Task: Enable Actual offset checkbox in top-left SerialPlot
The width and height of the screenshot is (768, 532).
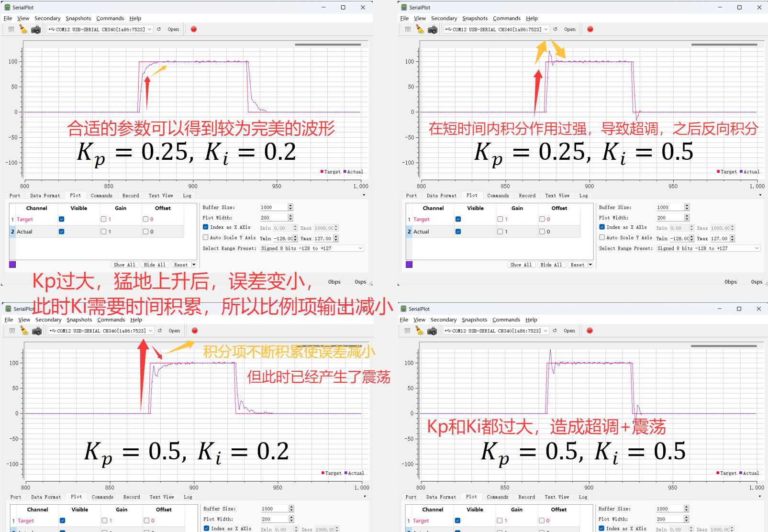Action: pyautogui.click(x=146, y=232)
